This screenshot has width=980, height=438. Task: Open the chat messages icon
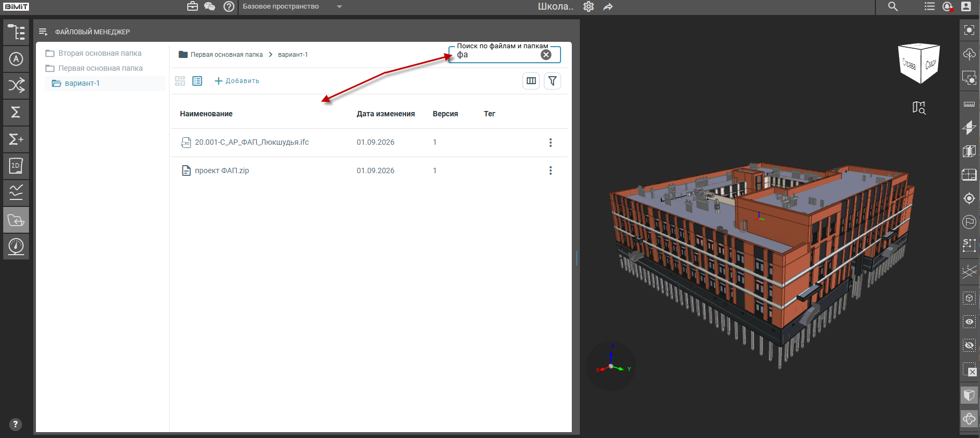(x=210, y=6)
